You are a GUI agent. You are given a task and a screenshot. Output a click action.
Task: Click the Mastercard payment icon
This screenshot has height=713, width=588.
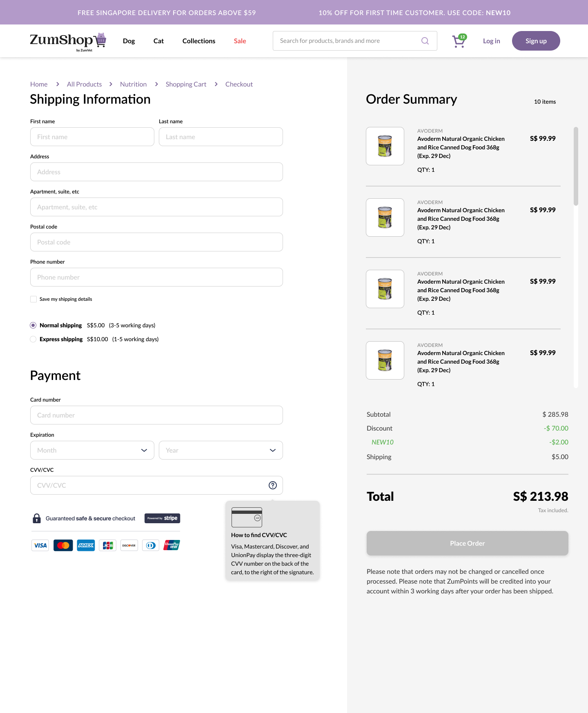(63, 545)
